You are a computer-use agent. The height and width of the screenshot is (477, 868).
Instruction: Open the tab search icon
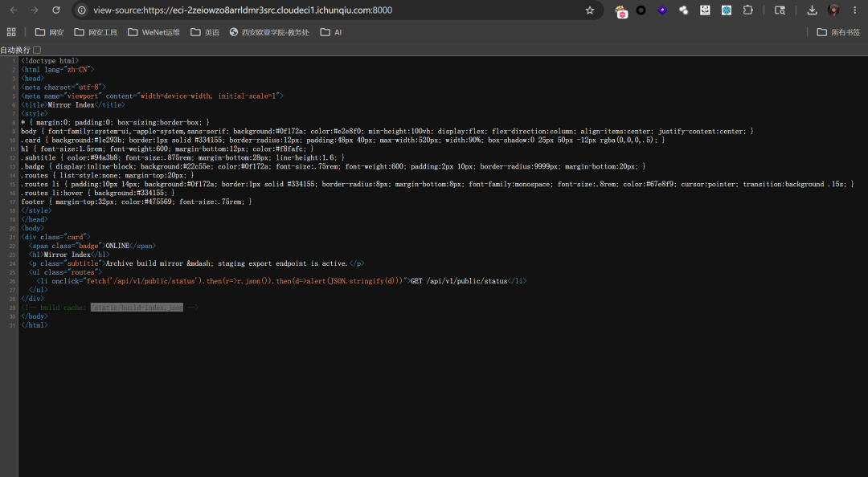coord(780,10)
